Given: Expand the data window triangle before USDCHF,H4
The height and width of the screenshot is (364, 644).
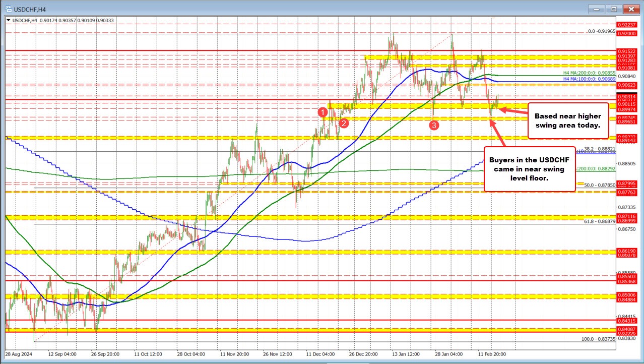Looking at the screenshot, I should point(8,20).
